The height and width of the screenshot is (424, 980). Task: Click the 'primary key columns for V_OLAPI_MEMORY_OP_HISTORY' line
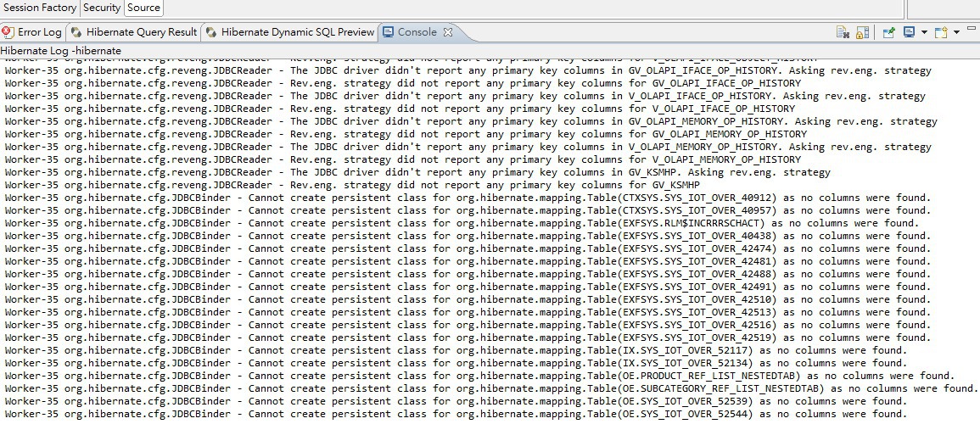pos(402,159)
